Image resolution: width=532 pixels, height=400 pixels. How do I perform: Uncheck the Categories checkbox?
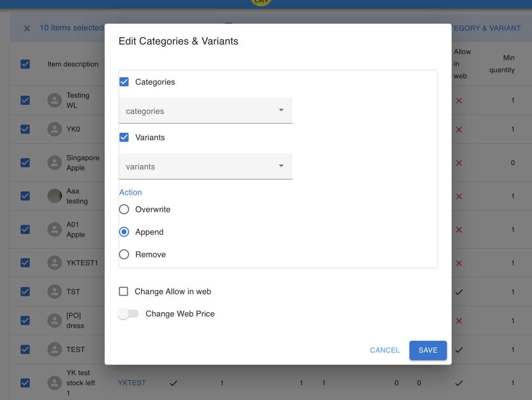tap(124, 82)
